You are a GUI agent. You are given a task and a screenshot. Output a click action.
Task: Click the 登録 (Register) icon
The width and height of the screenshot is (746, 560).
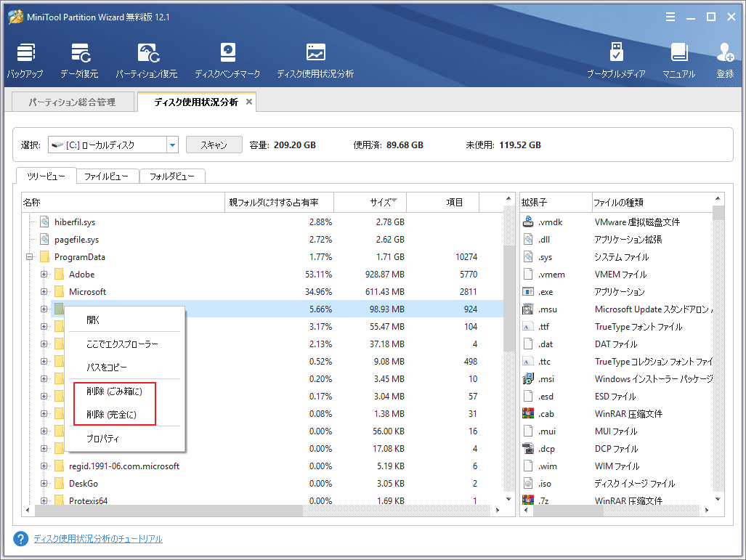point(725,61)
